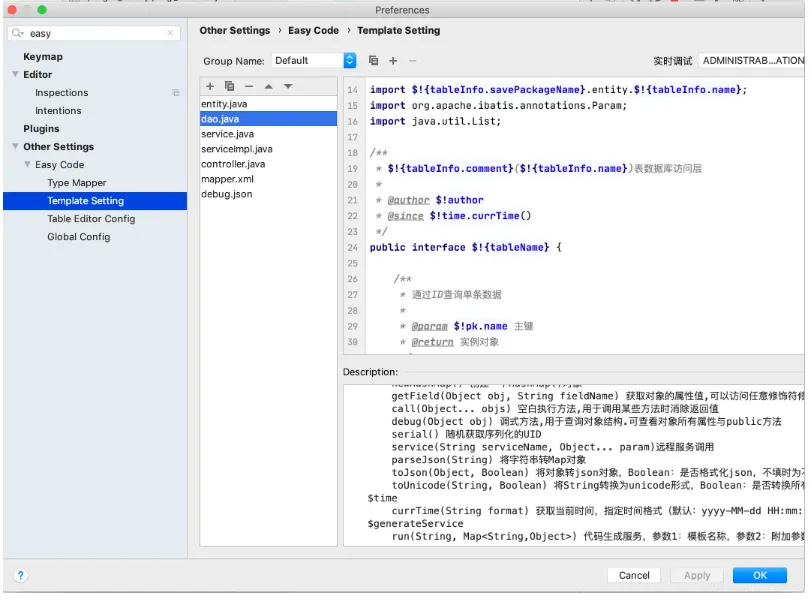Image resolution: width=812 pixels, height=607 pixels.
Task: Open Global Config settings page
Action: tap(78, 237)
